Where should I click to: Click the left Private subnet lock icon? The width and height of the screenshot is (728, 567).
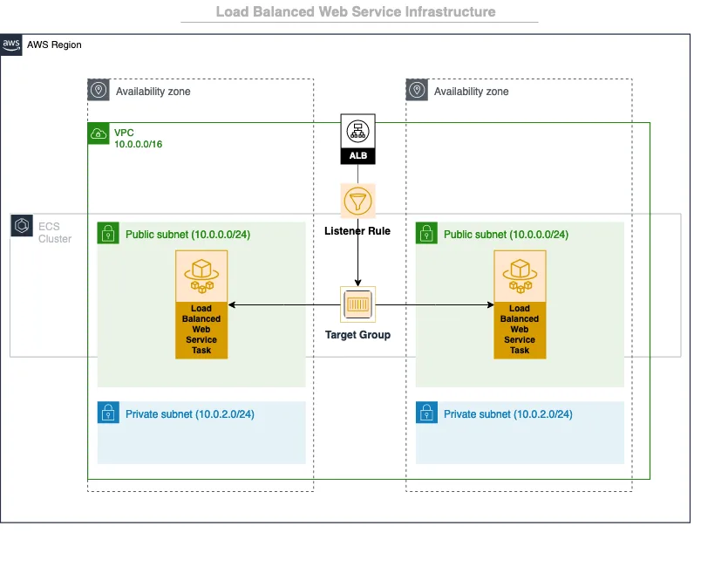pos(108,413)
